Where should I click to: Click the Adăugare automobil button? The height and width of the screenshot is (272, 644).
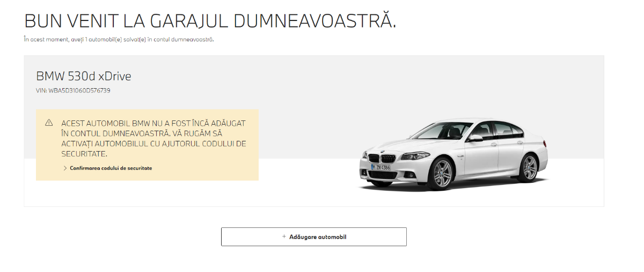[314, 237]
